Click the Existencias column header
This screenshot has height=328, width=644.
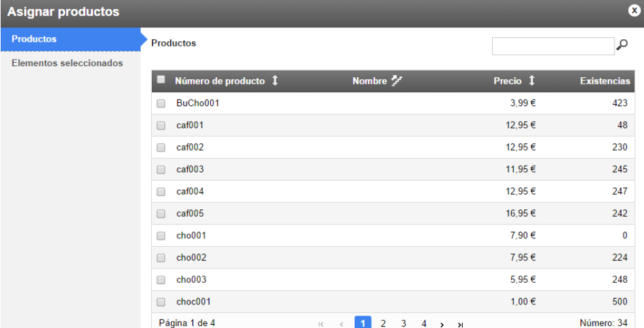coord(605,81)
